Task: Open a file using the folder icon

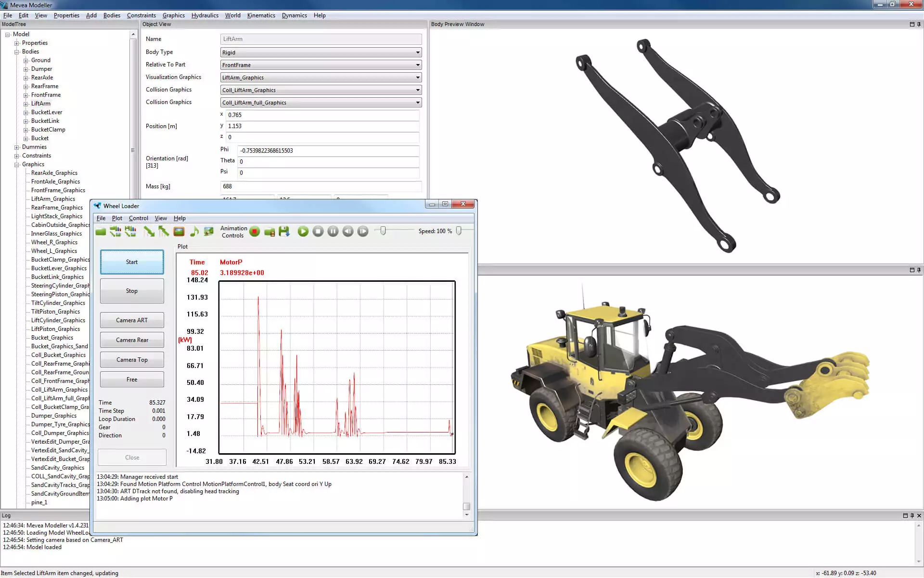Action: tap(100, 231)
